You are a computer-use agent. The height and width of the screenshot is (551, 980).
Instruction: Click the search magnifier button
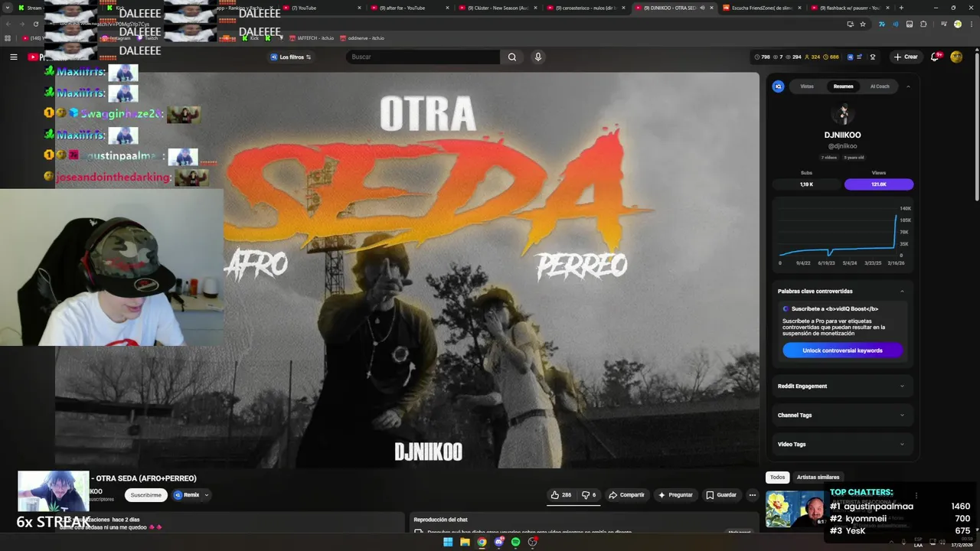[512, 57]
